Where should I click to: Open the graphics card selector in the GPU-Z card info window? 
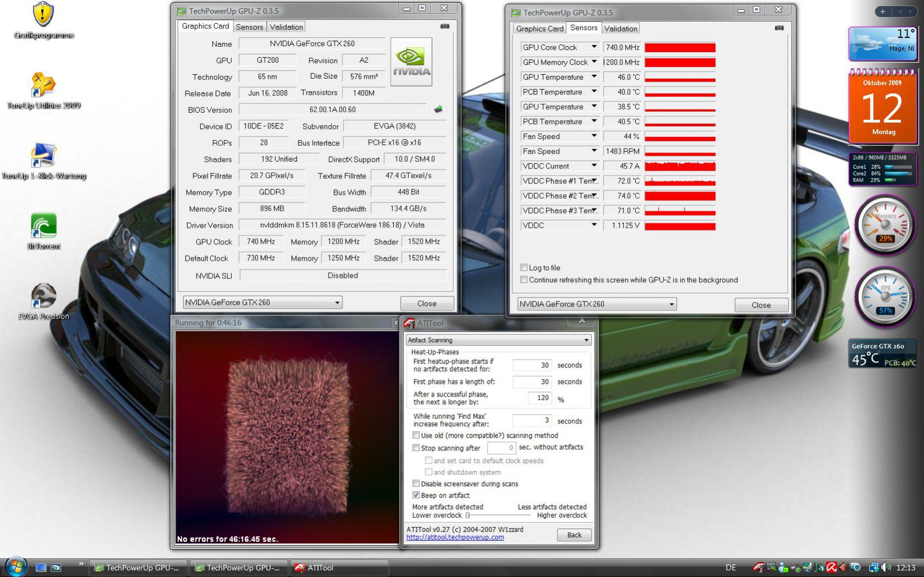[263, 302]
